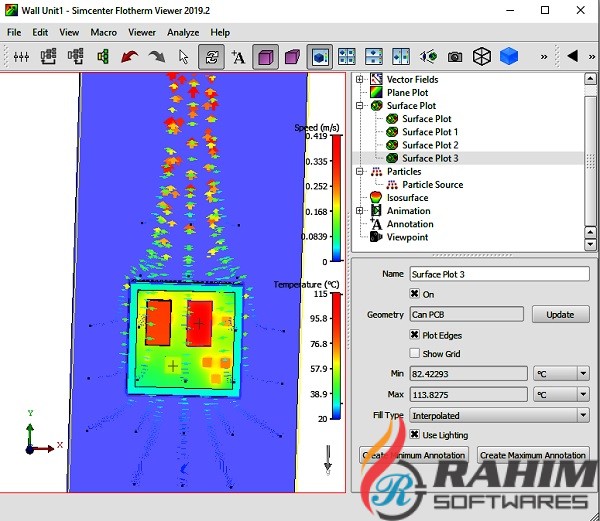Select Surface Plot 2 in tree
The image size is (600, 521).
point(430,145)
